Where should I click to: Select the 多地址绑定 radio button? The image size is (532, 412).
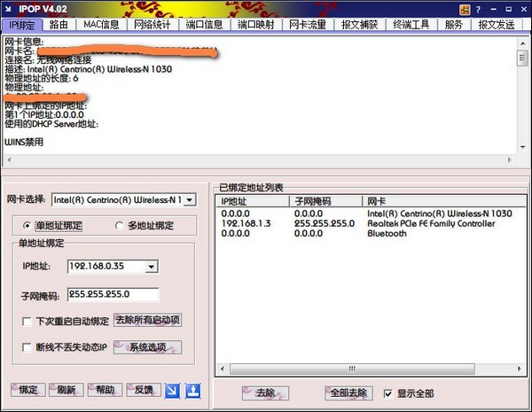(x=119, y=226)
